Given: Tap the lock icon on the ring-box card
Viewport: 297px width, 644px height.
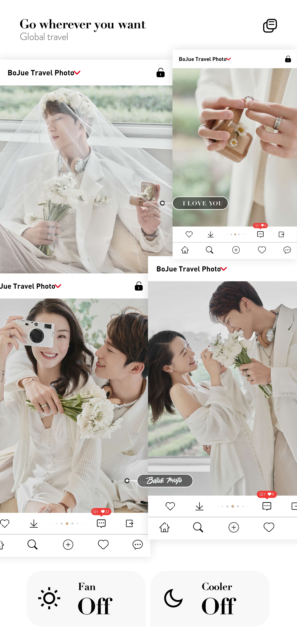Looking at the screenshot, I should 288,59.
